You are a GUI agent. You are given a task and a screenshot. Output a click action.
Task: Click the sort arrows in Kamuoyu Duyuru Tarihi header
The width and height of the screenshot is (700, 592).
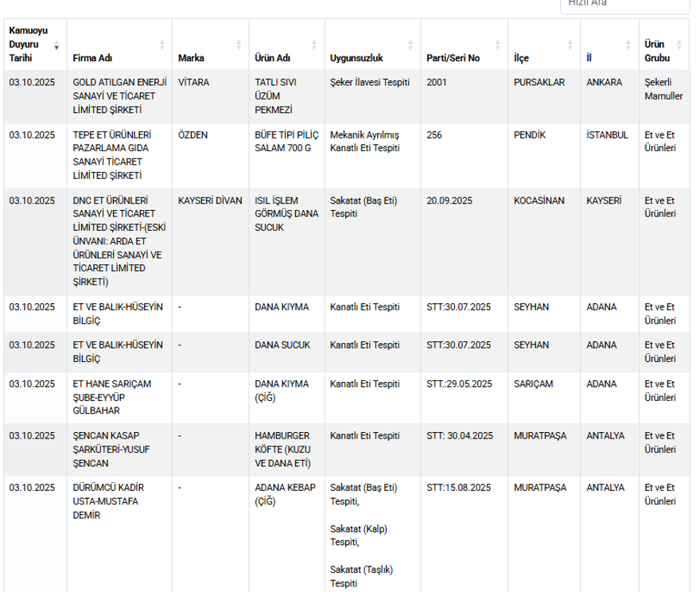click(x=56, y=45)
